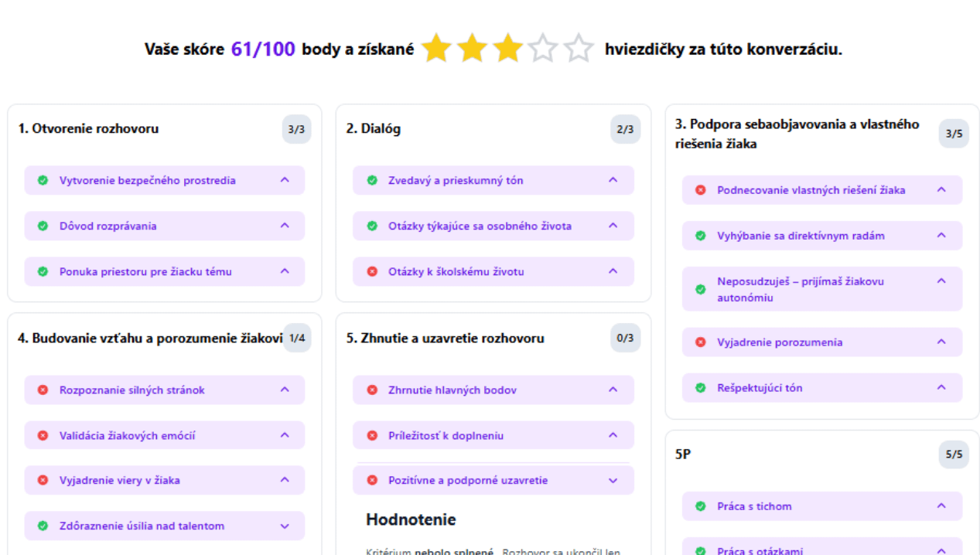Click green check icon beside Práca s tichom
Image resolution: width=980 pixels, height=555 pixels.
tap(701, 506)
